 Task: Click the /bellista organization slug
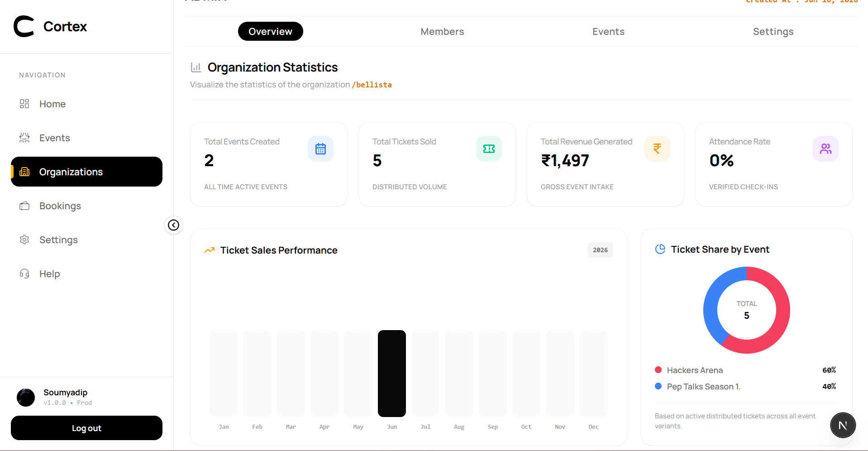[372, 85]
